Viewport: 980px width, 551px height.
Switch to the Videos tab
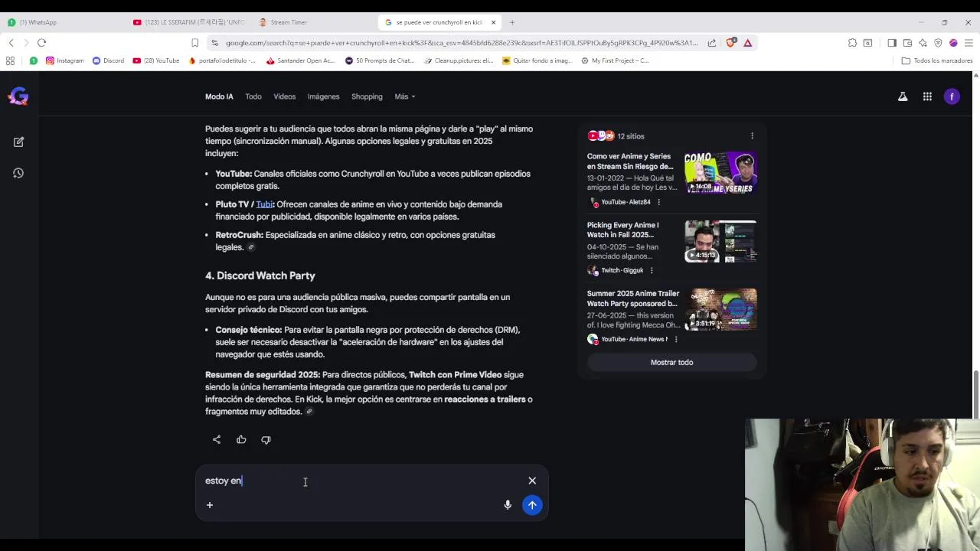click(285, 96)
